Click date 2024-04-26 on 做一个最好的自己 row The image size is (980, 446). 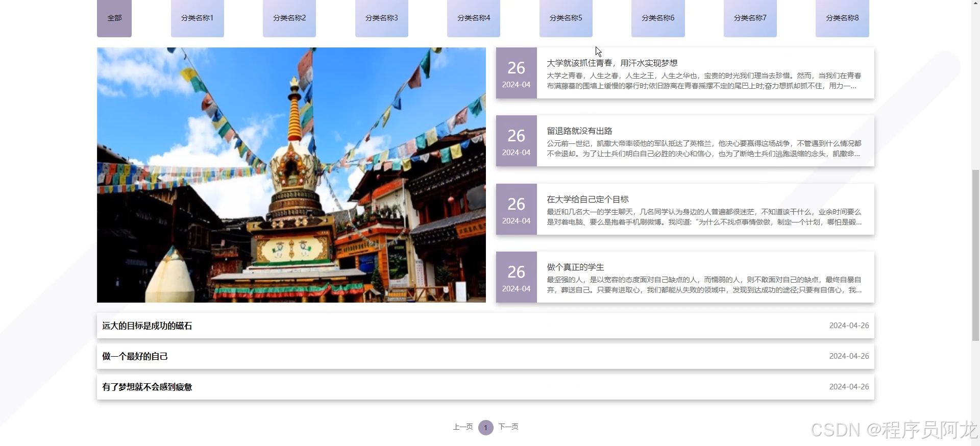849,356
